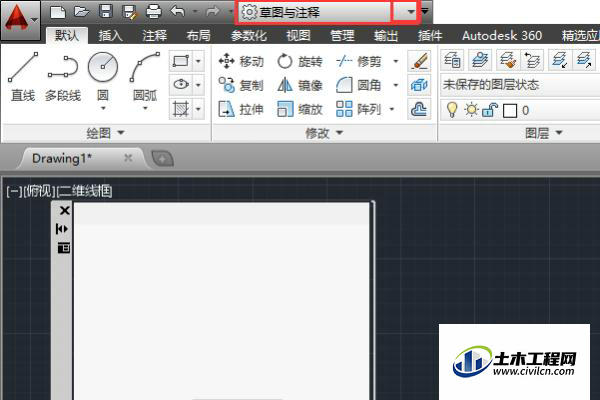600x400 pixels.
Task: Click the 修剪 trim tool
Action: pyautogui.click(x=359, y=61)
